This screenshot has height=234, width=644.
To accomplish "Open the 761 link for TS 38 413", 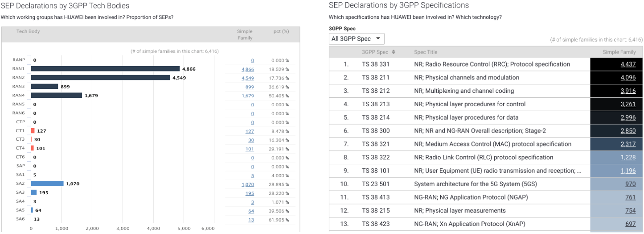I will [631, 197].
